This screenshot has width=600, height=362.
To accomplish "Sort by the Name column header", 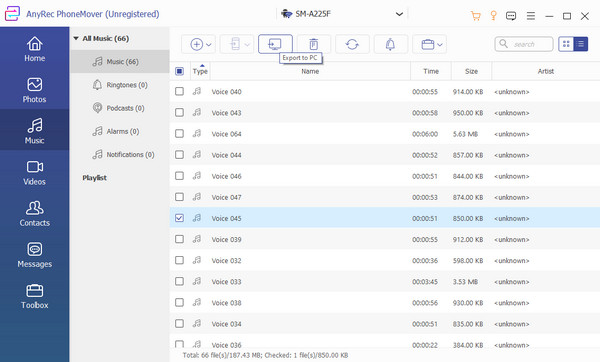I will point(310,71).
